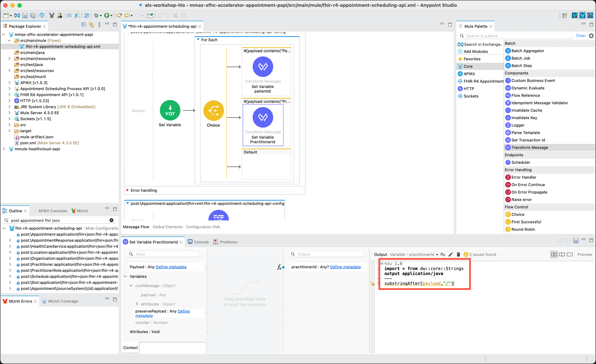This screenshot has width=596, height=364.
Task: Open Mule Palette settings gear
Action: [x=591, y=36]
